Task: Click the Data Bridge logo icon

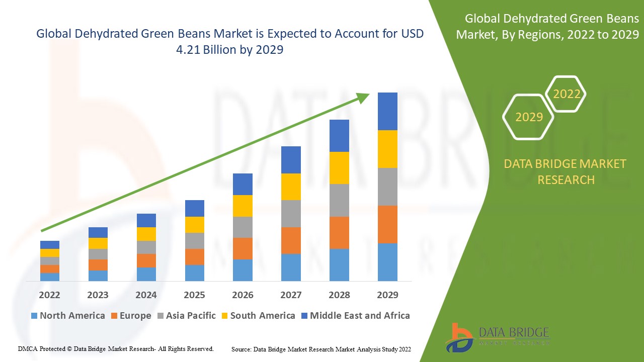Action: click(459, 337)
